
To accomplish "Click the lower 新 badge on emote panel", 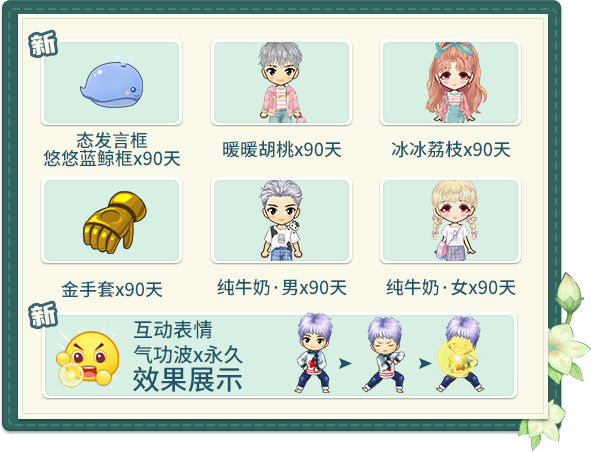I will coord(43,314).
